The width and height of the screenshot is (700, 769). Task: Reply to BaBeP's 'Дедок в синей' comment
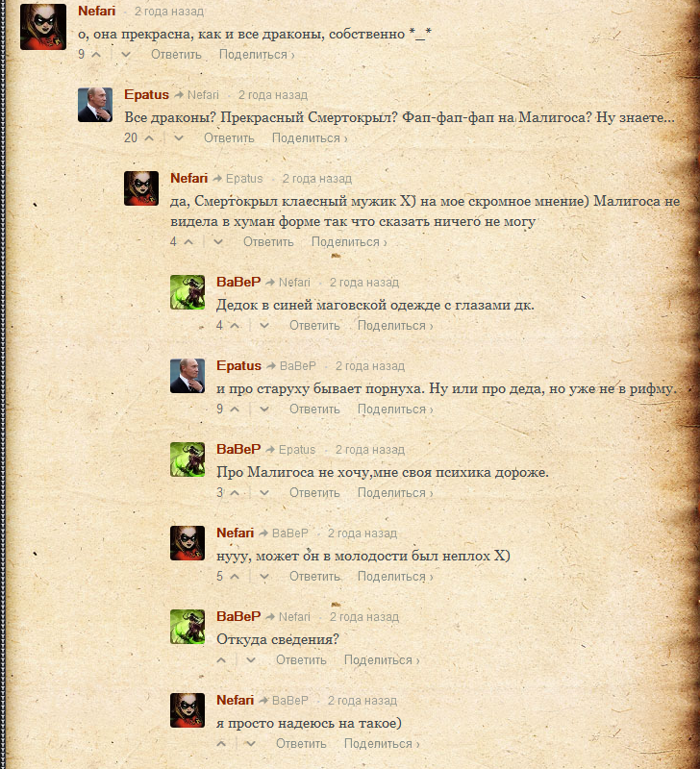(314, 326)
